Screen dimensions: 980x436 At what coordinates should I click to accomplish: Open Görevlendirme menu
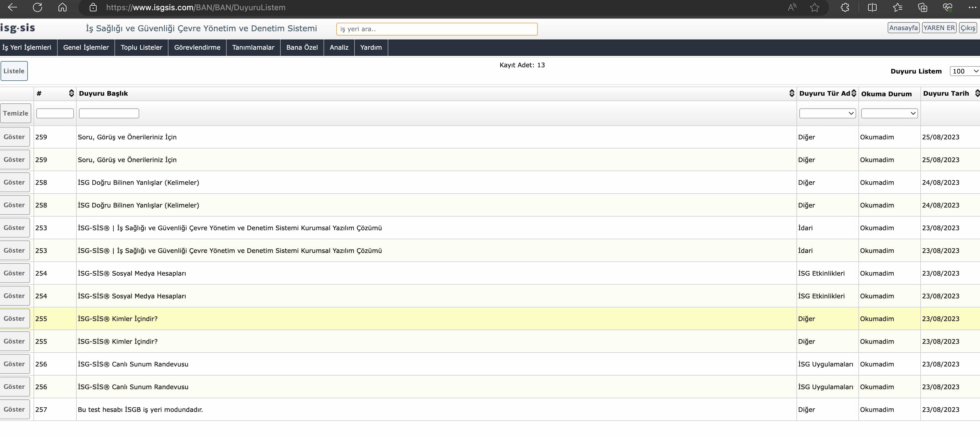pos(197,47)
